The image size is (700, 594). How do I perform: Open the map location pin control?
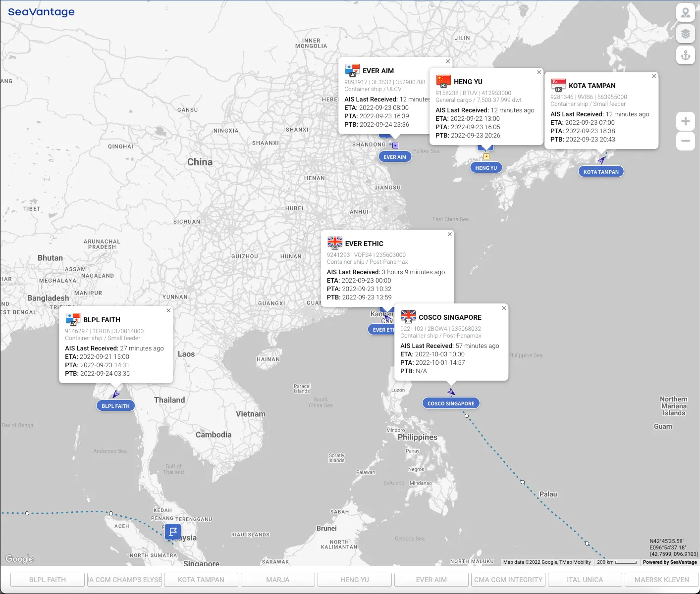pyautogui.click(x=686, y=12)
